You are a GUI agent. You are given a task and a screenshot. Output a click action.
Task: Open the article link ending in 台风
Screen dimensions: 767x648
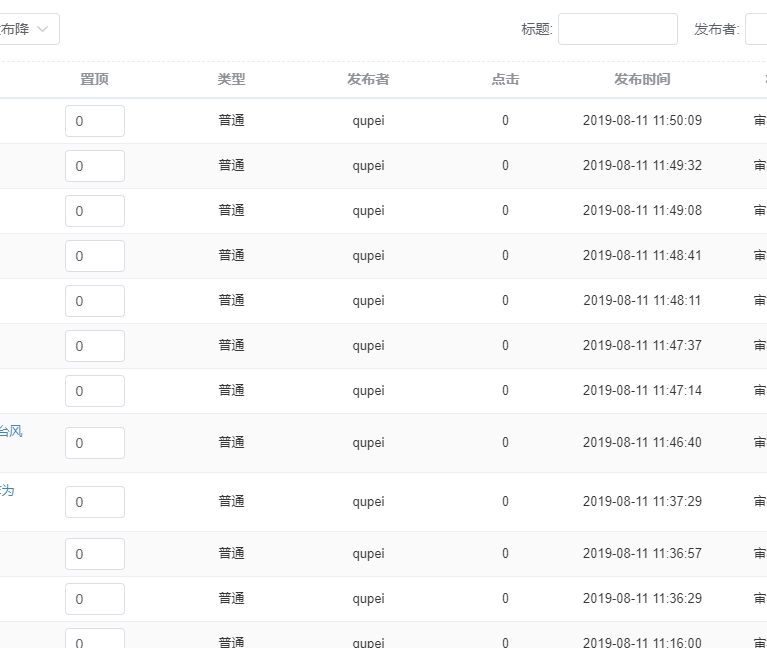tap(10, 431)
